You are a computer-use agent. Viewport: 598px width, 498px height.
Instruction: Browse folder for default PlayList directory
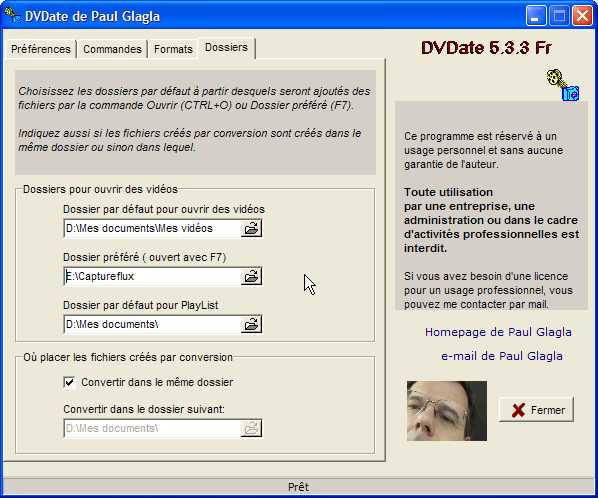[x=251, y=324]
